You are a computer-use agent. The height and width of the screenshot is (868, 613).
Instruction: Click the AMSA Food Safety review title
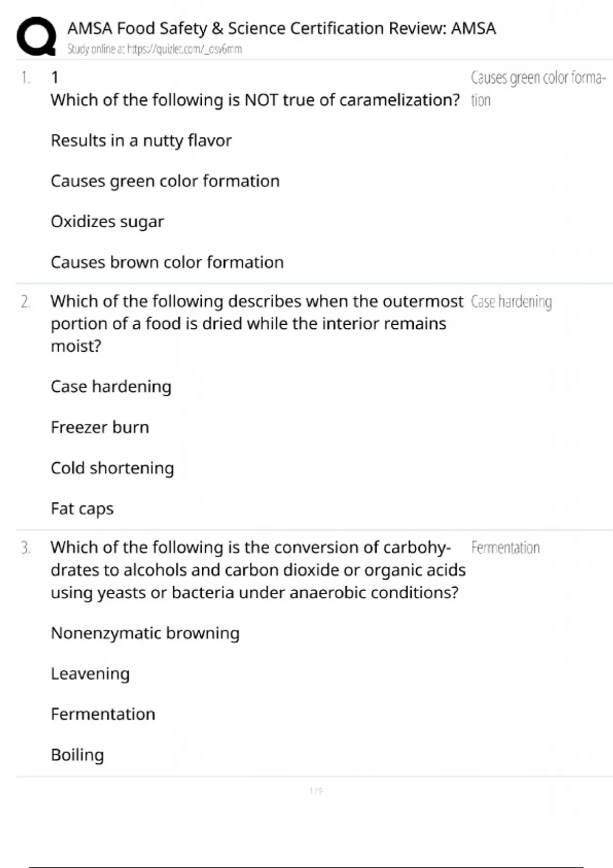[x=281, y=29]
